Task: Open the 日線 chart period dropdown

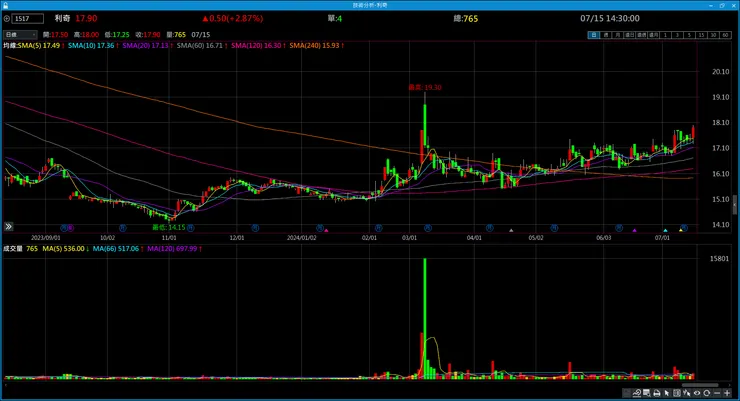Action: tap(20, 34)
